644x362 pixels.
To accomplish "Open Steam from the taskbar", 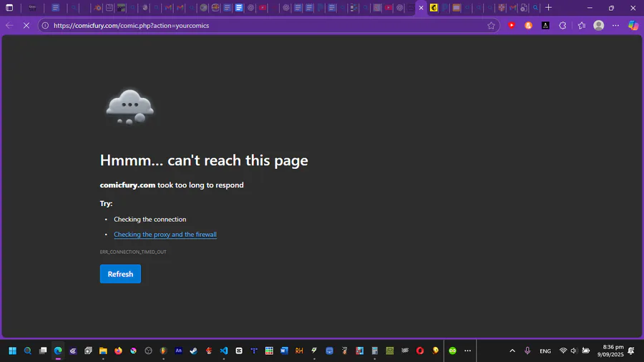I will click(x=193, y=351).
